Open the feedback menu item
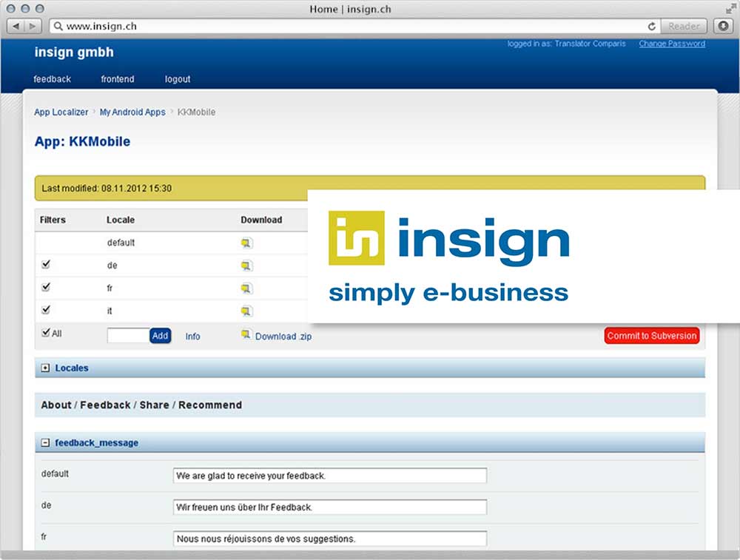 (x=52, y=79)
